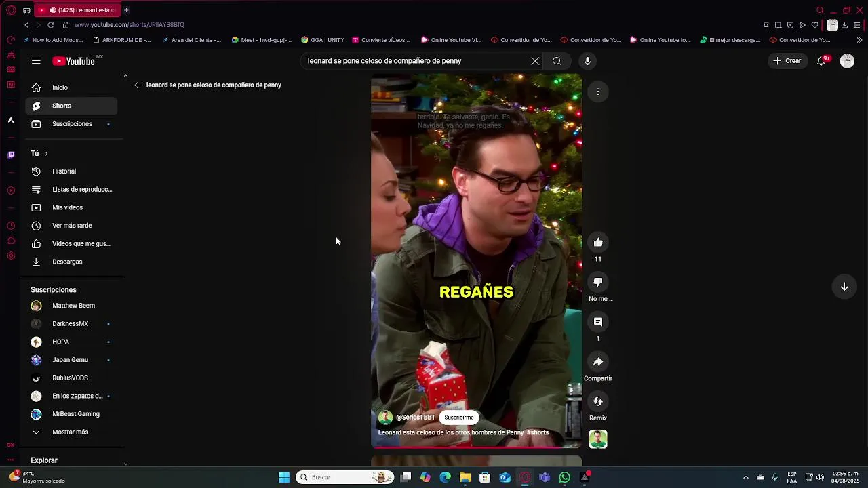
Task: Open the Short's sound source thumbnail
Action: (598, 439)
